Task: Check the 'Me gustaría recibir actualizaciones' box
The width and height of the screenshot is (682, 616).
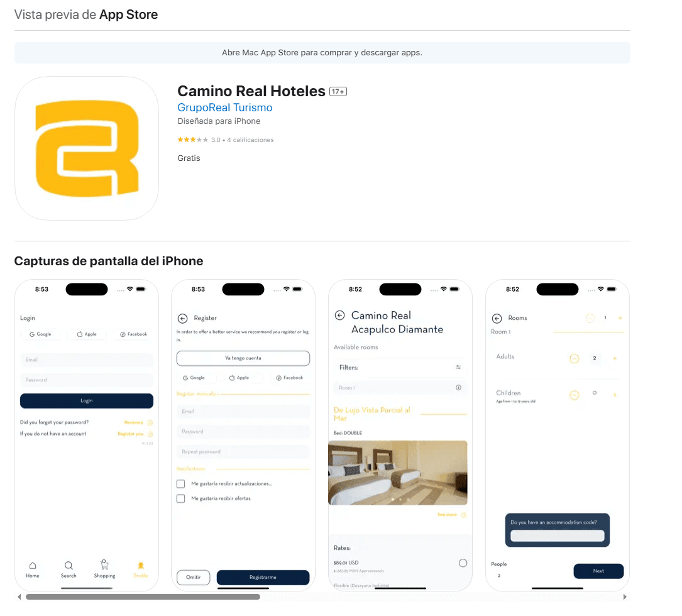Action: click(x=180, y=484)
